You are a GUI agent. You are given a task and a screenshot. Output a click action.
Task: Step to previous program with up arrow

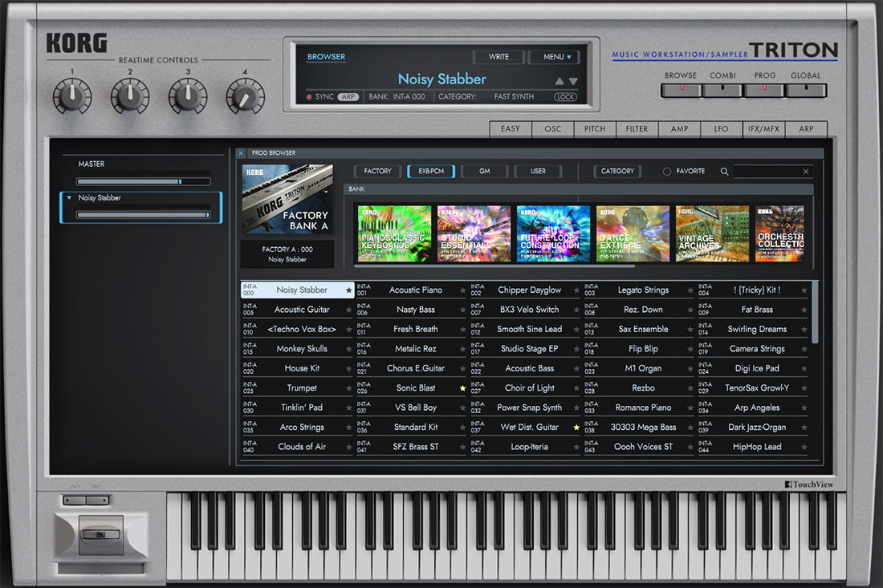click(560, 81)
